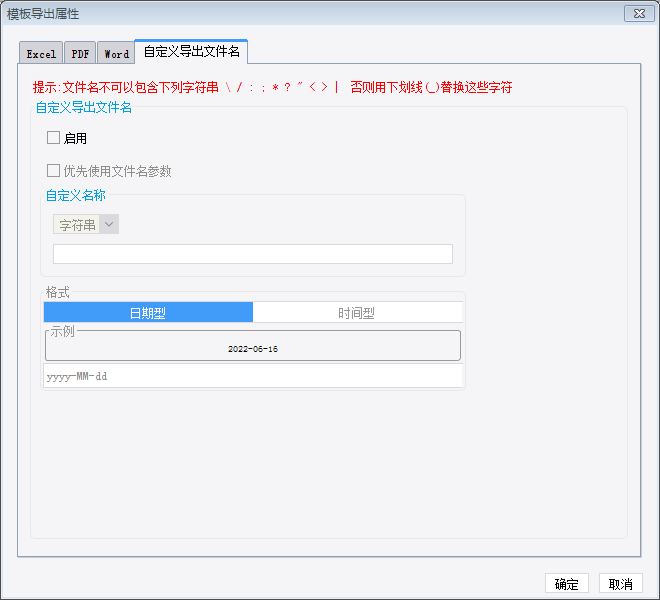Click the 自定义名称 text input box
Screen dimensions: 660x600
click(x=253, y=254)
